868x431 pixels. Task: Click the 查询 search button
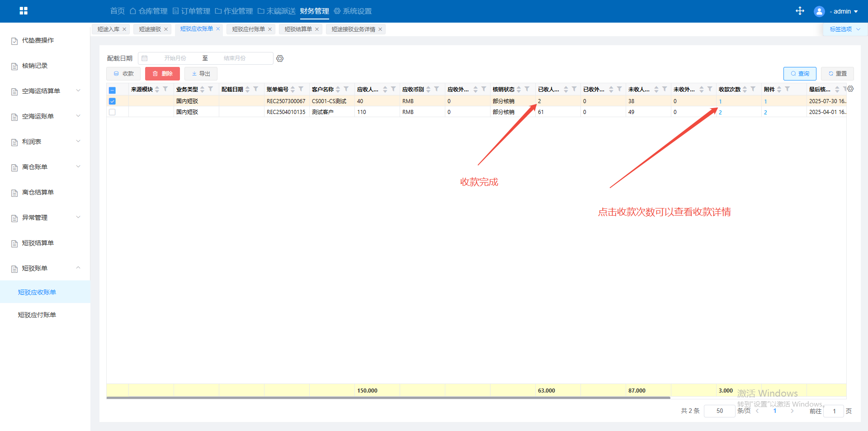(x=799, y=74)
